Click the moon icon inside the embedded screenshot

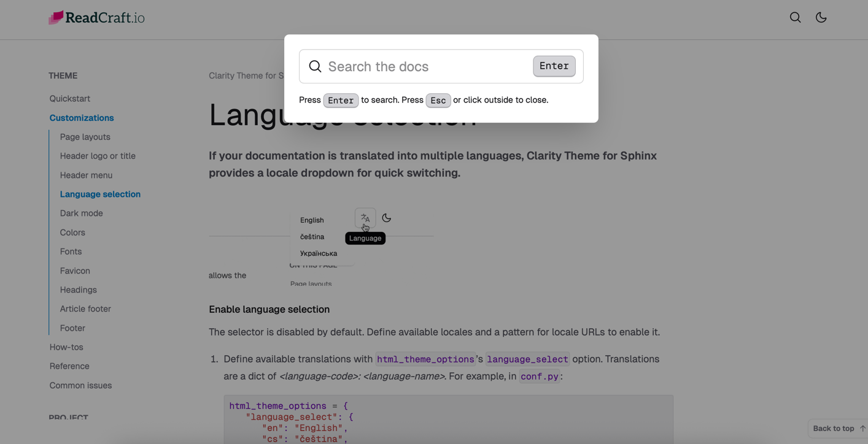pyautogui.click(x=386, y=218)
